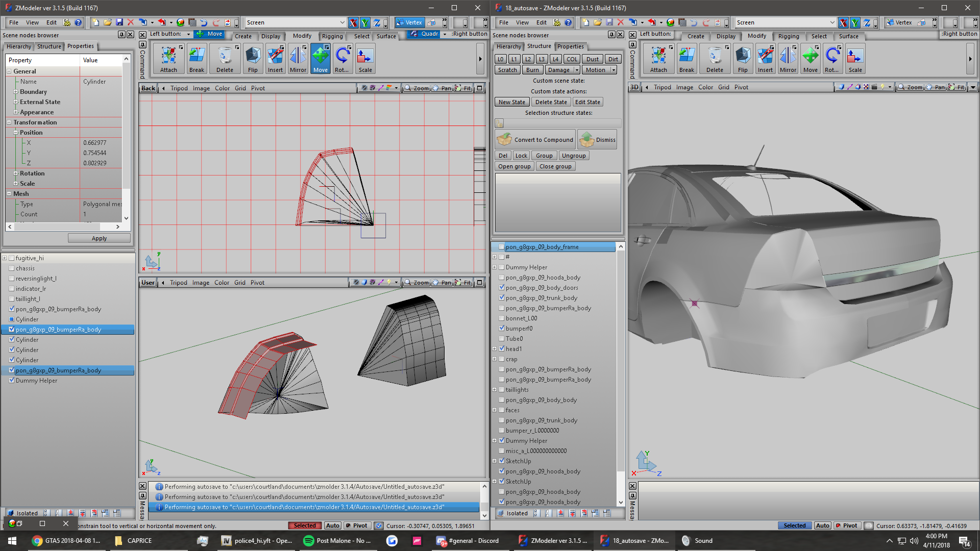
Task: Switch to Hierarchy tab in left window
Action: pyautogui.click(x=19, y=46)
